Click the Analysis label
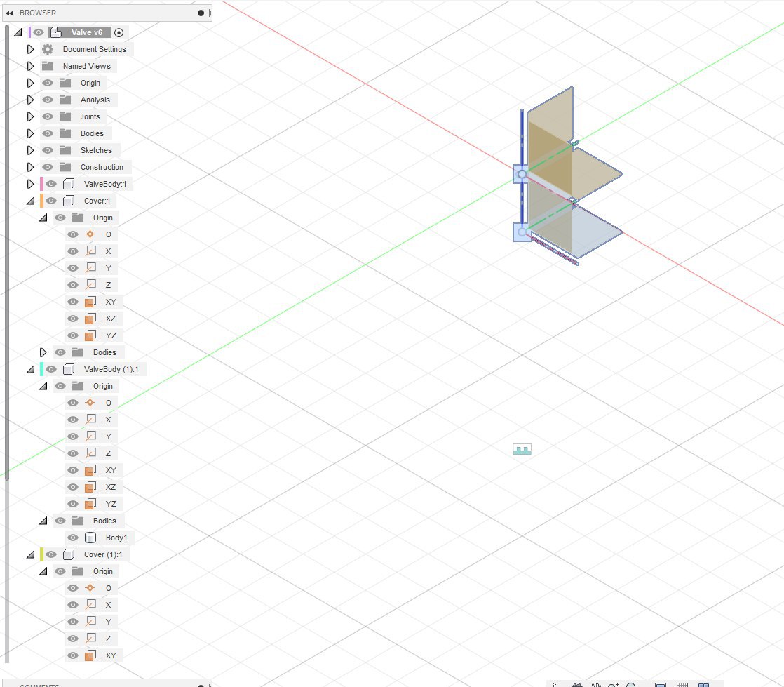784x687 pixels. tap(95, 100)
